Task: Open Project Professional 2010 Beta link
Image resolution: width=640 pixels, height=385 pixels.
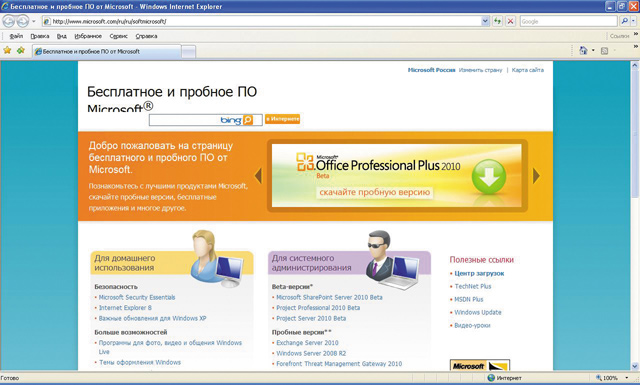Action: (x=318, y=307)
